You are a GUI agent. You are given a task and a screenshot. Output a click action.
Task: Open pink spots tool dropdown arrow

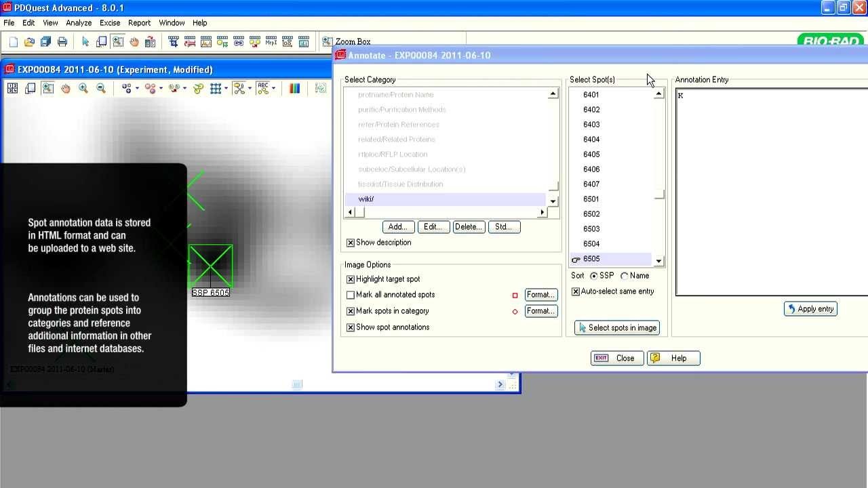pos(161,88)
